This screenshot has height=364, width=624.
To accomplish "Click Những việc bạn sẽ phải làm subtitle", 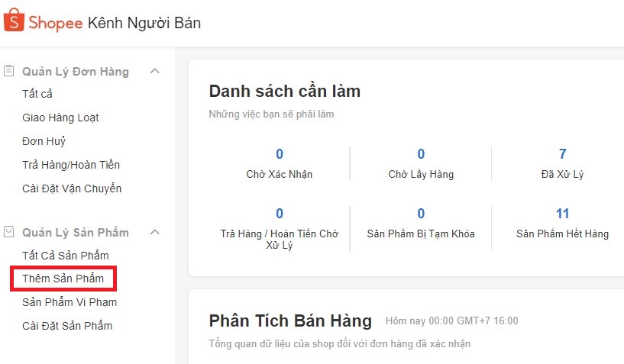I will (x=271, y=114).
